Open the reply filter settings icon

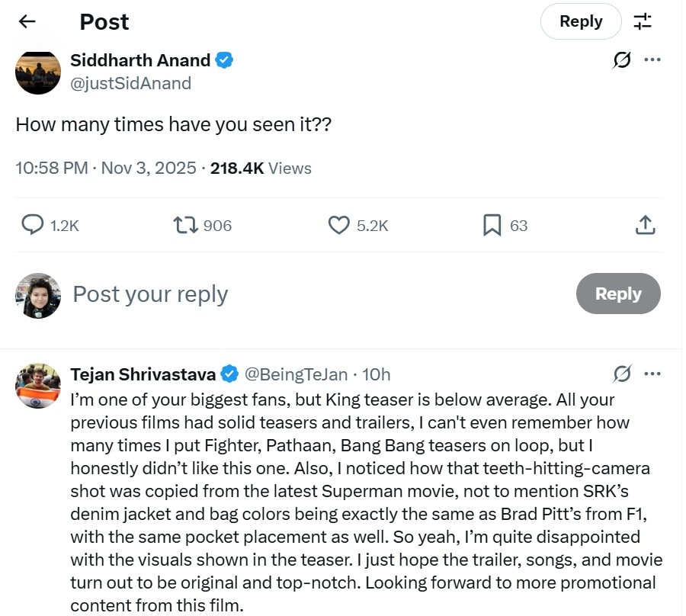(643, 21)
